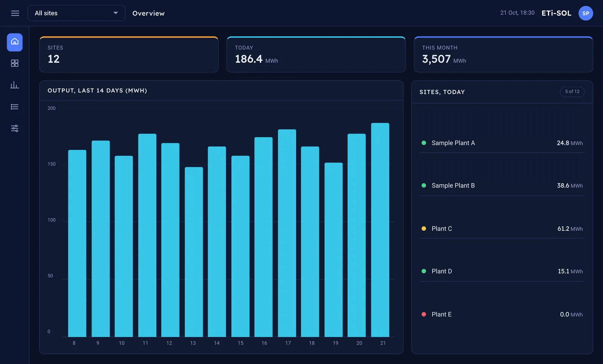603x364 pixels.
Task: Click the Output, Last 14 Days heading
Action: tap(97, 90)
